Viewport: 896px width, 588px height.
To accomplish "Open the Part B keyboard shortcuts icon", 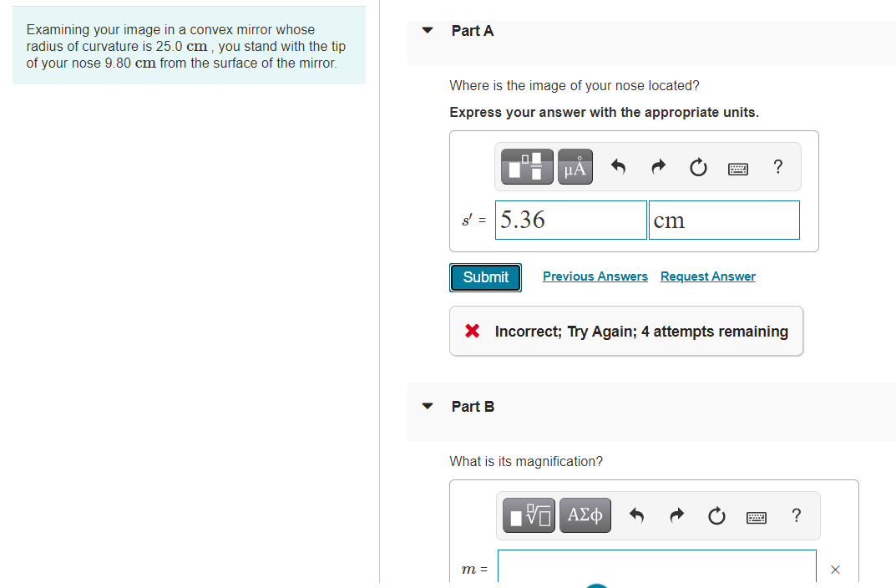I will (x=757, y=516).
